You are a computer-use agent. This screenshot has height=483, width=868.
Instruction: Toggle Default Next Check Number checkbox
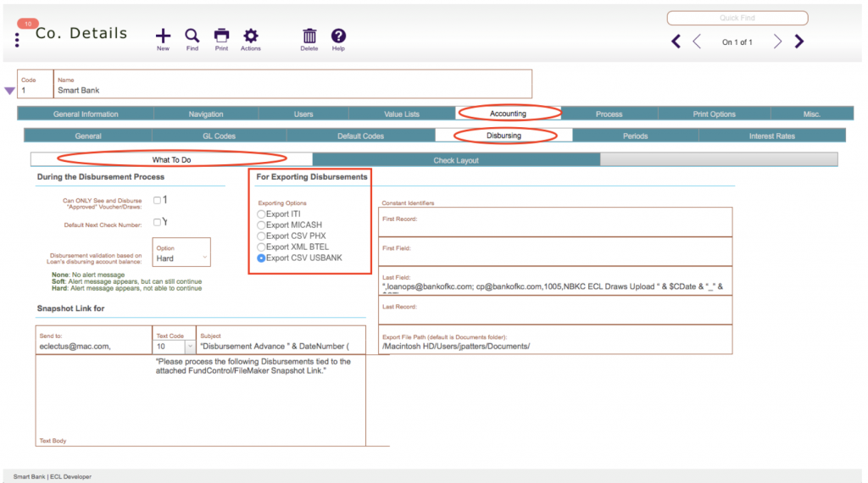pos(157,222)
